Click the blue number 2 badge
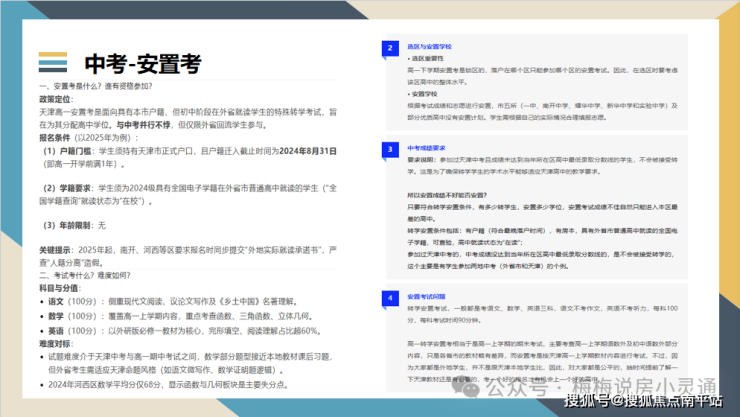 coord(388,48)
